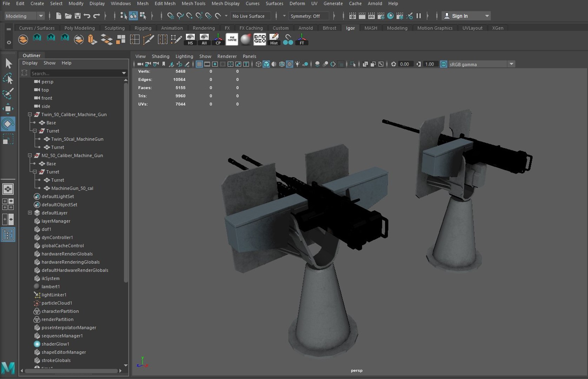Open the Outliner Display menu
Viewport: 588px width, 379px height.
coord(30,63)
